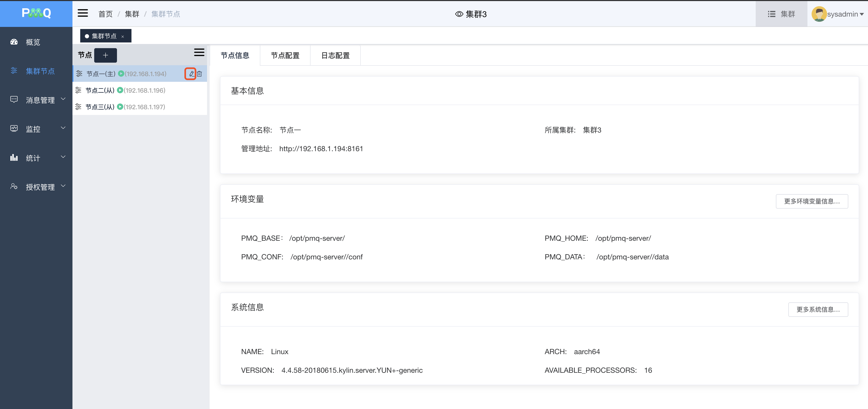Click the delete trash icon for 节点一

[200, 74]
